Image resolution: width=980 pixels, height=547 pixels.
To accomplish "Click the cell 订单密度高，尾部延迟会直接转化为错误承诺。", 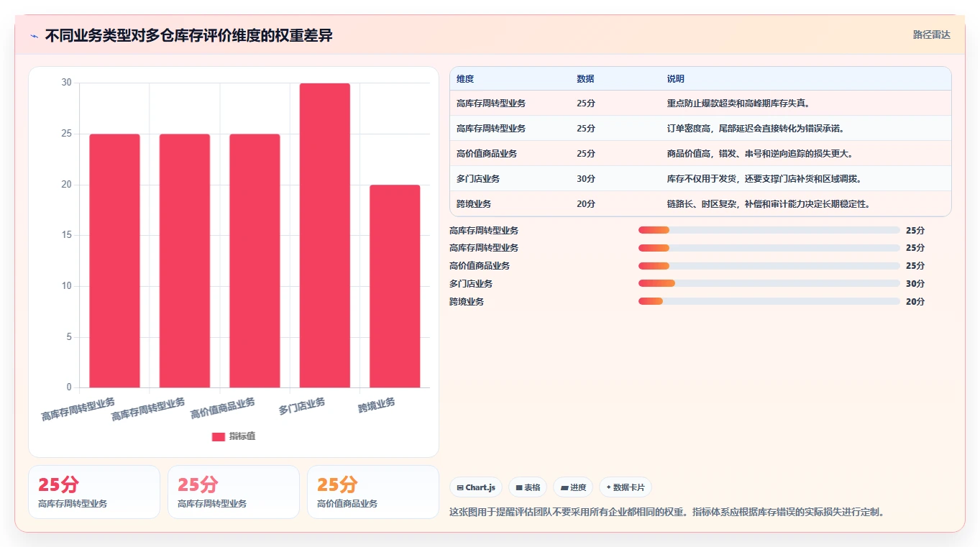I will click(756, 129).
